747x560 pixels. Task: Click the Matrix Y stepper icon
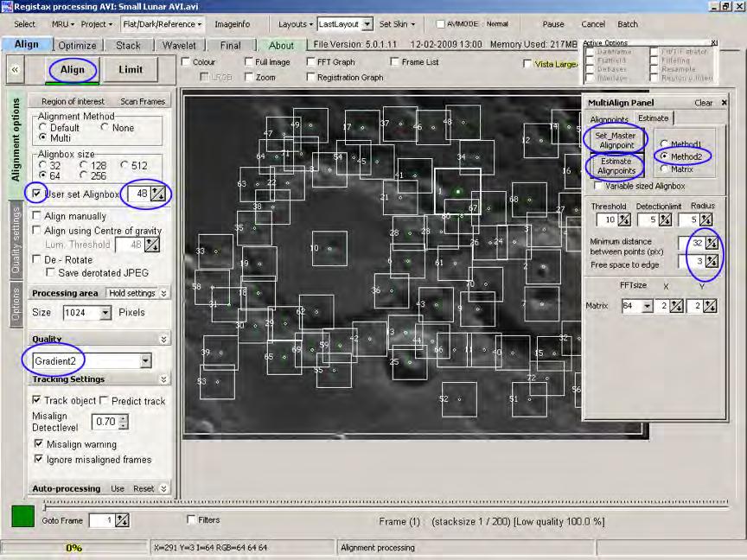coord(710,306)
